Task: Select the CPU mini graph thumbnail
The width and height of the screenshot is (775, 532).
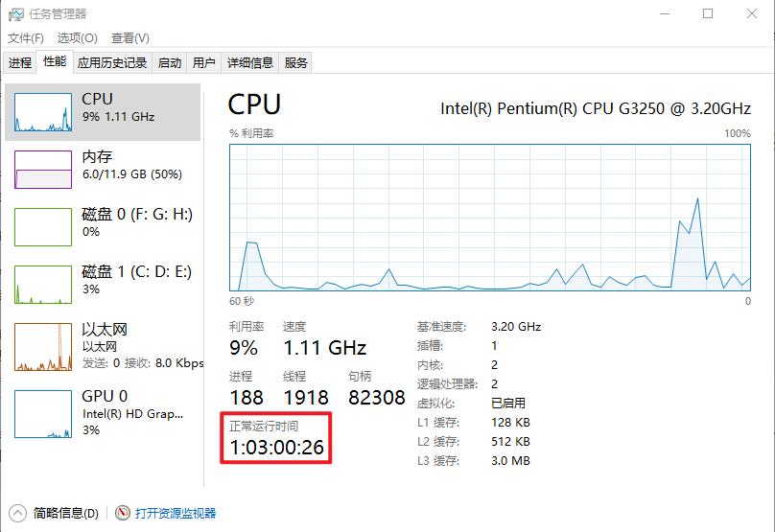Action: pyautogui.click(x=43, y=112)
